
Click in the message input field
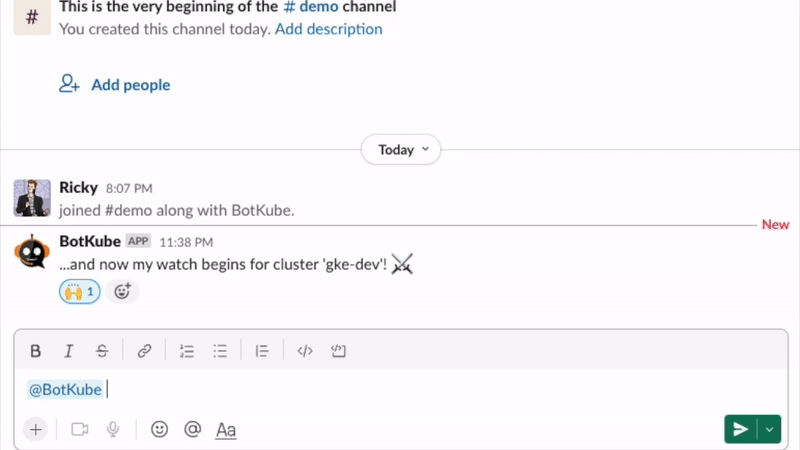[x=400, y=390]
